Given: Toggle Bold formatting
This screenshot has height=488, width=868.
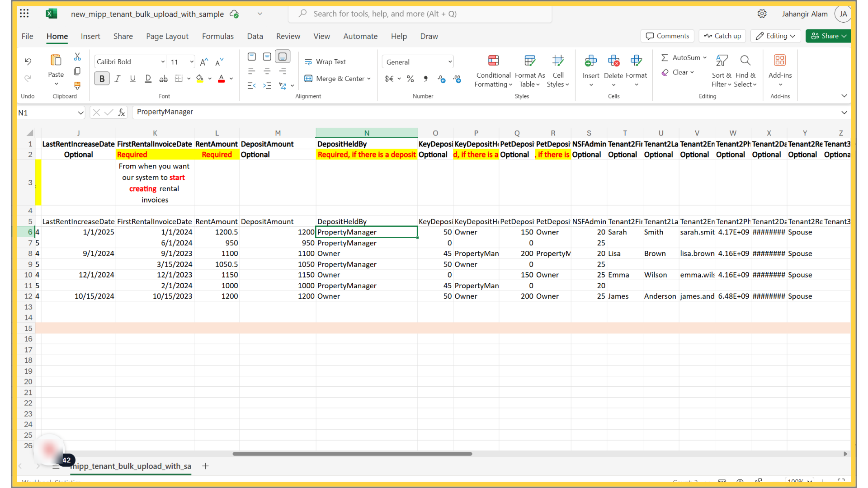Looking at the screenshot, I should 102,79.
